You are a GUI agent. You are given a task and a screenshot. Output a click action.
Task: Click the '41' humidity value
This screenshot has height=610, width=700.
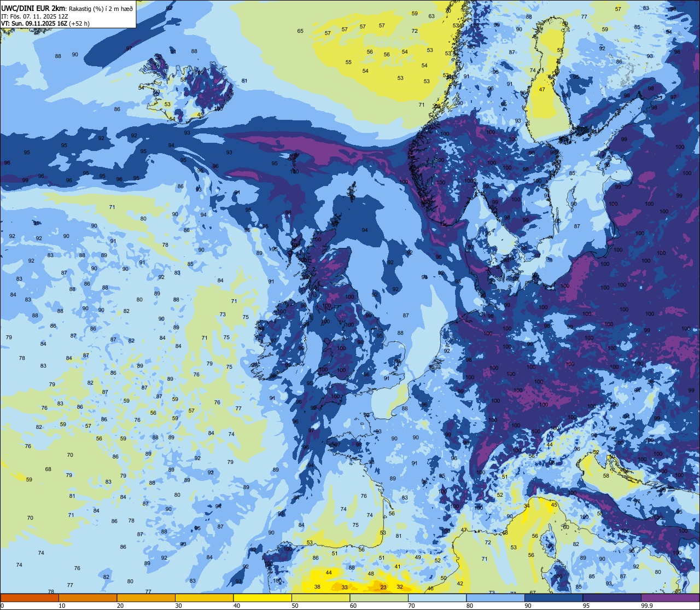coord(398,567)
